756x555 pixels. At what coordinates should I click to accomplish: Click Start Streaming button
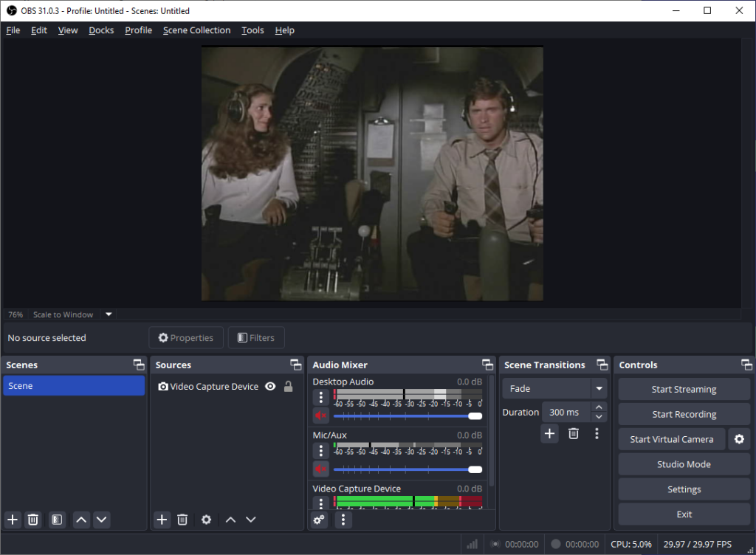click(x=684, y=389)
